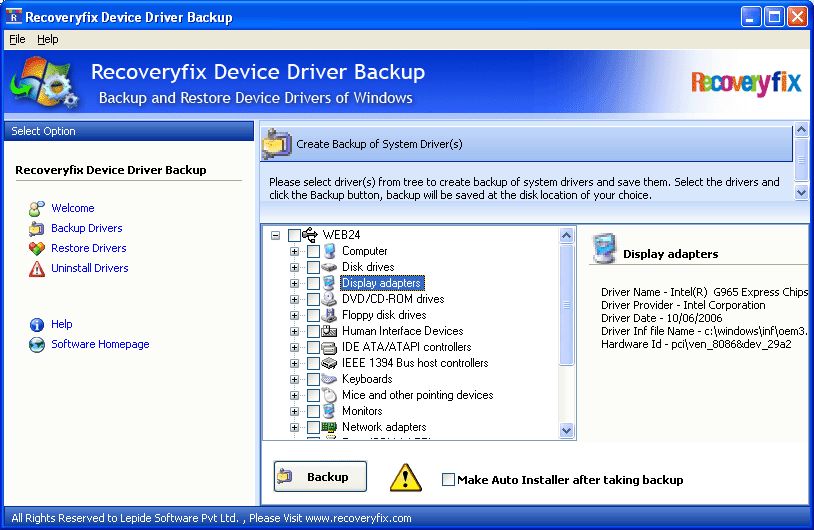Click the Welcome icon in sidebar
Image resolution: width=814 pixels, height=530 pixels.
click(x=37, y=209)
